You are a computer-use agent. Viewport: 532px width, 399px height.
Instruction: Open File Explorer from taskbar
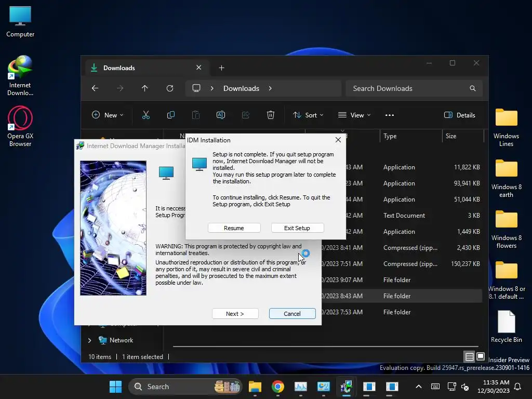255,387
